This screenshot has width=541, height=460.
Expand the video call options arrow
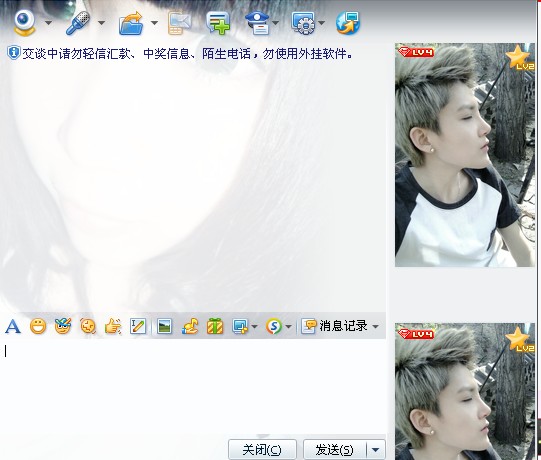click(48, 23)
